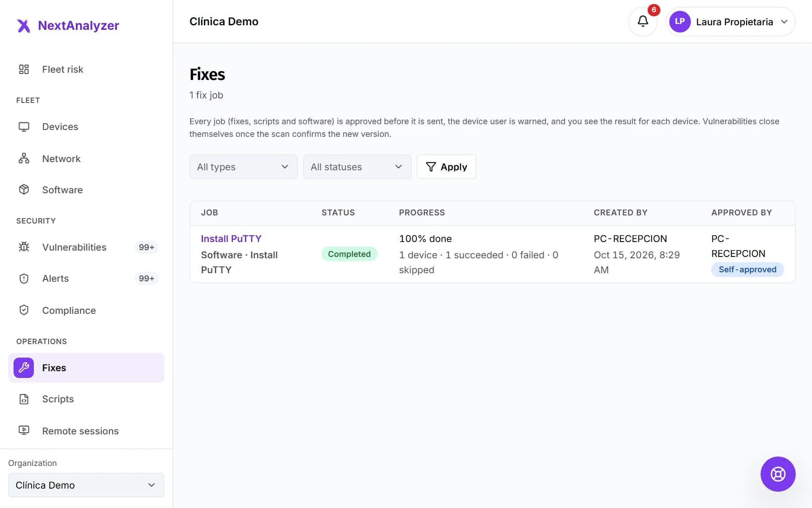The image size is (812, 508).
Task: Click the chevron next to Laura Propietaria
Action: coord(784,22)
